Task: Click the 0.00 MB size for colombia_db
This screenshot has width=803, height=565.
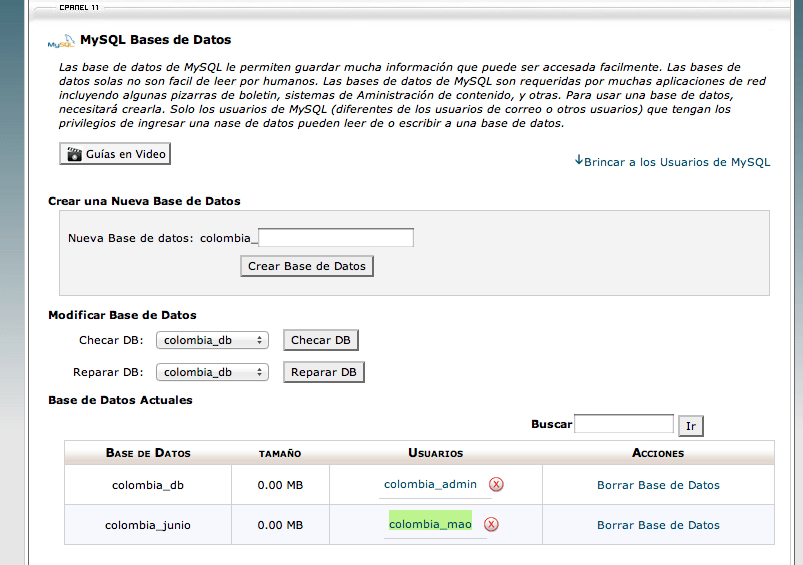Action: [280, 485]
